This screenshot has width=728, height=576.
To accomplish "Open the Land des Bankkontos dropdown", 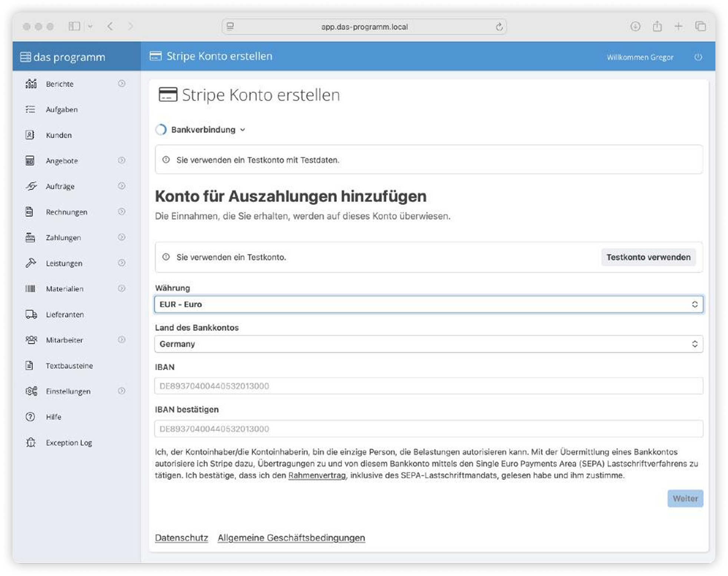I will coord(428,344).
